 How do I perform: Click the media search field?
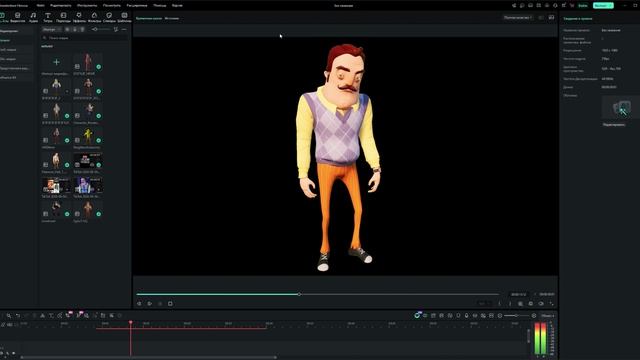coord(85,38)
